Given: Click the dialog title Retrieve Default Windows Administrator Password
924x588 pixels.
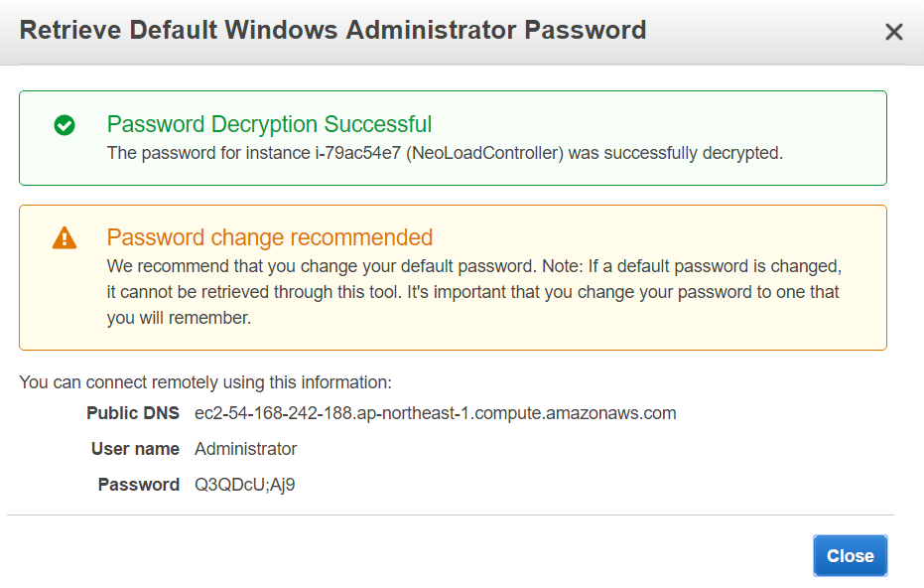Looking at the screenshot, I should pyautogui.click(x=332, y=30).
